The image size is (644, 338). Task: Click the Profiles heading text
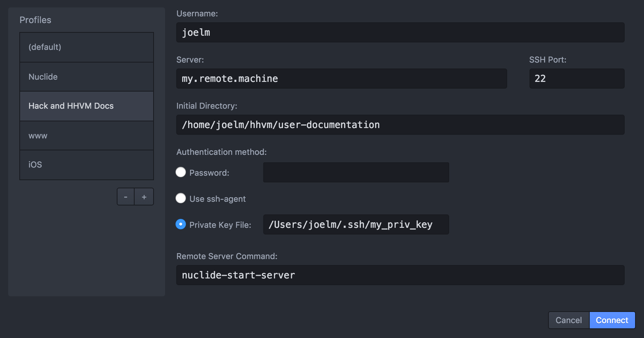pos(35,20)
